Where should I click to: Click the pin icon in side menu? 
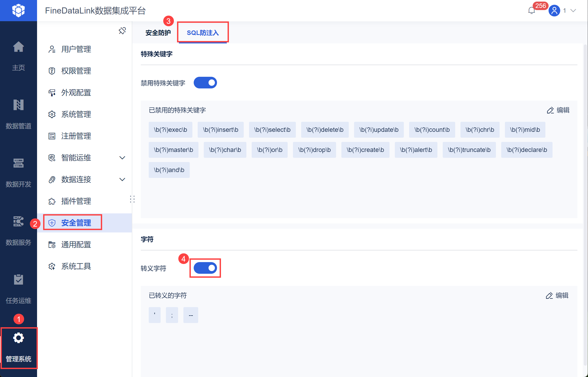[122, 31]
